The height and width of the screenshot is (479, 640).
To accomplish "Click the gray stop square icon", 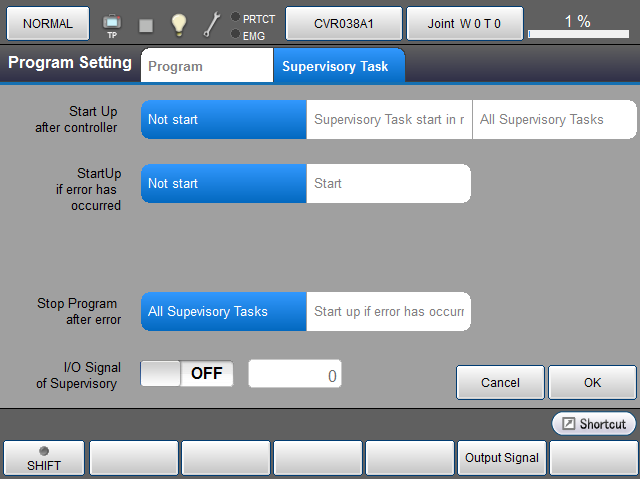I will coord(146,25).
